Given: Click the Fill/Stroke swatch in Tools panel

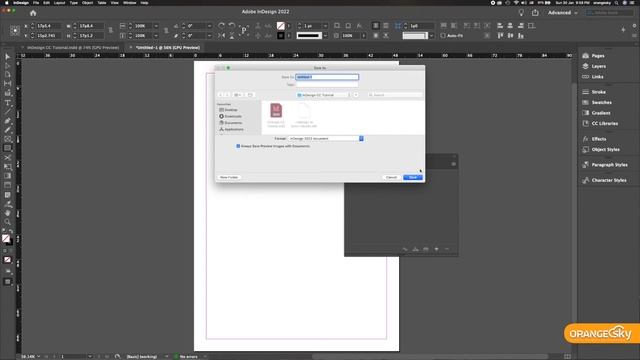Looking at the screenshot, I should (x=6, y=239).
